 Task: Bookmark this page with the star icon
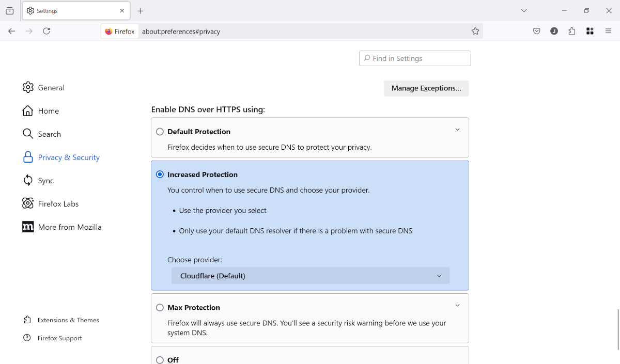point(475,31)
